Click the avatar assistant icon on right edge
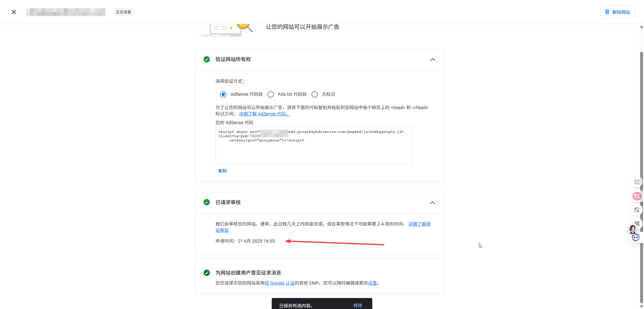 click(633, 229)
